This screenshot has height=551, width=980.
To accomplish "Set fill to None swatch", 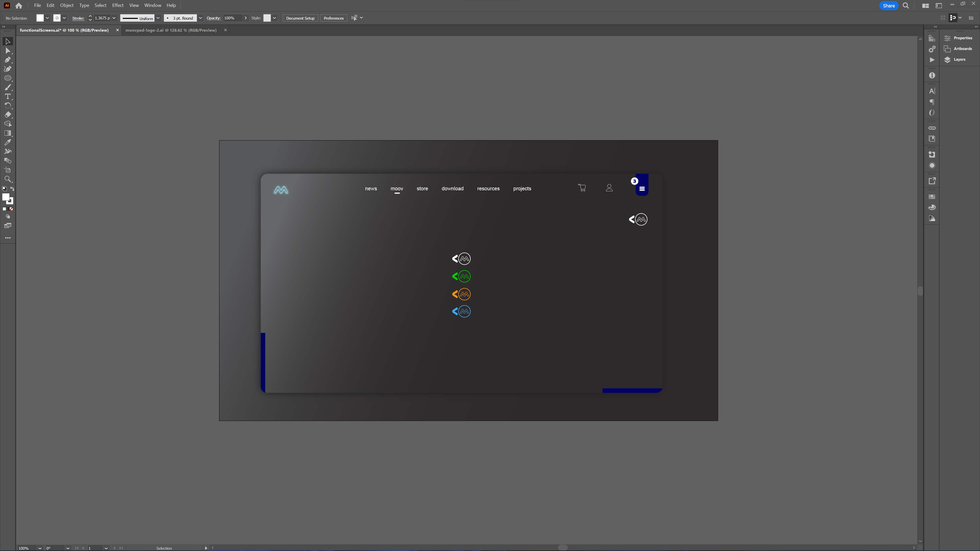I will 11,209.
